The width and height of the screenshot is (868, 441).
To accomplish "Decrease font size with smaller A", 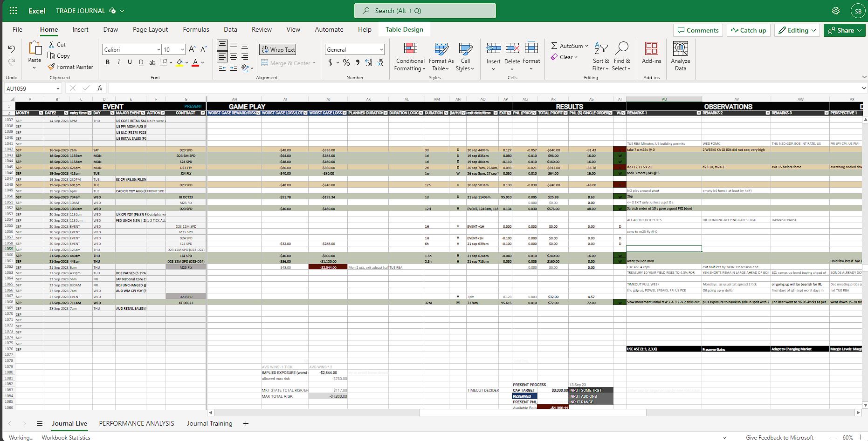I will point(204,49).
